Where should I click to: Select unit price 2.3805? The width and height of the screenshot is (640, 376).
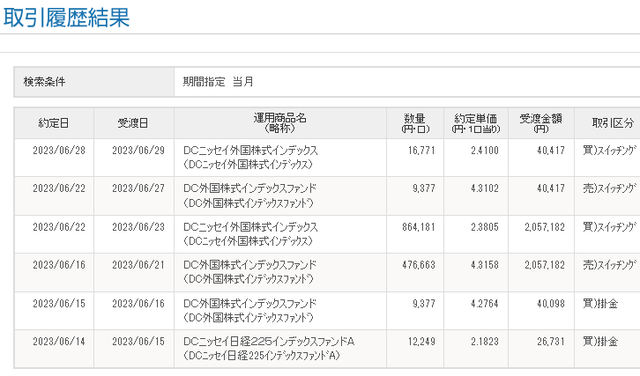coord(484,227)
